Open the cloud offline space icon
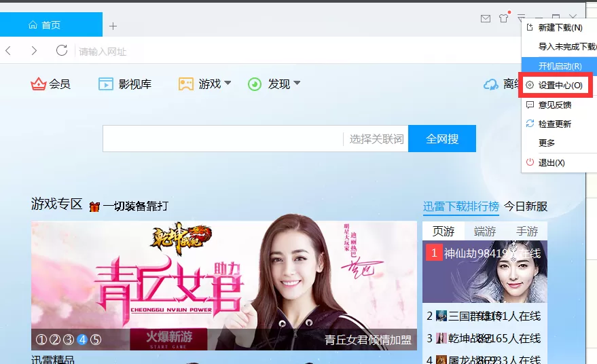This screenshot has height=364, width=597. click(x=491, y=84)
